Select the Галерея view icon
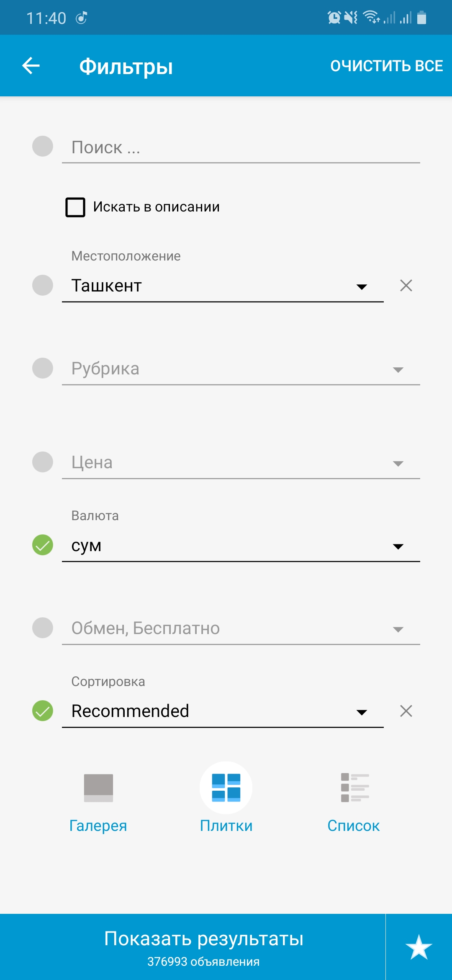Viewport: 452px width, 980px height. point(98,788)
